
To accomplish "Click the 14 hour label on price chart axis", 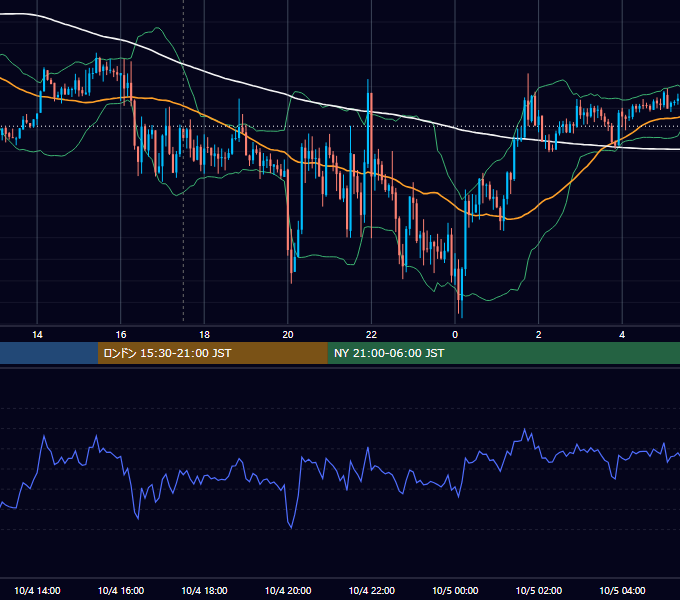I will coord(37,335).
